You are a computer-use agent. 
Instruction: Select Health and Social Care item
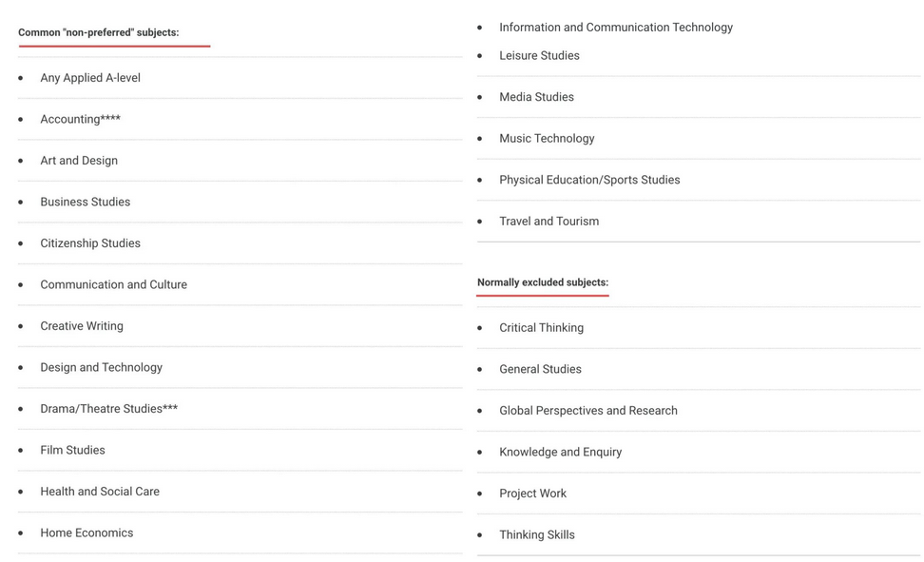(100, 492)
